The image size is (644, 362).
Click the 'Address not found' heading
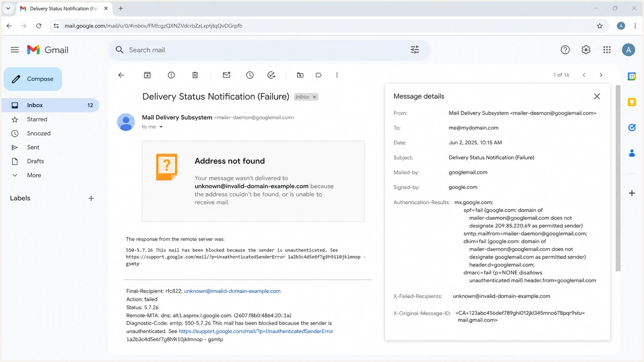(230, 161)
